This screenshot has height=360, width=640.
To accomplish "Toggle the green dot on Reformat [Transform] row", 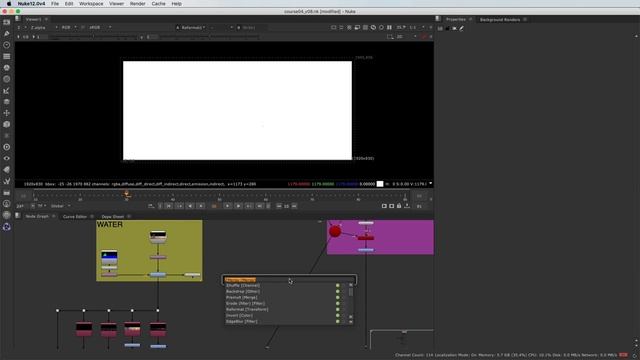I will [338, 309].
